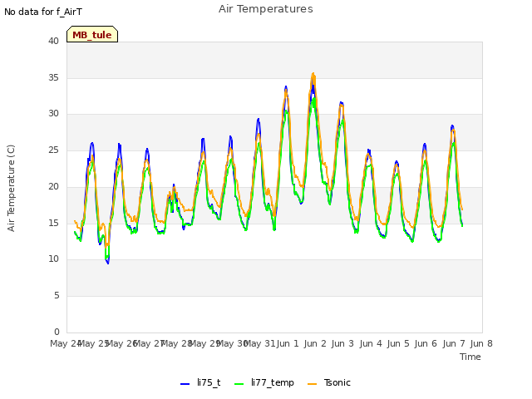The height and width of the screenshot is (399, 532).
Task: Click the 15 y-axis tick label
Action: (x=53, y=223)
